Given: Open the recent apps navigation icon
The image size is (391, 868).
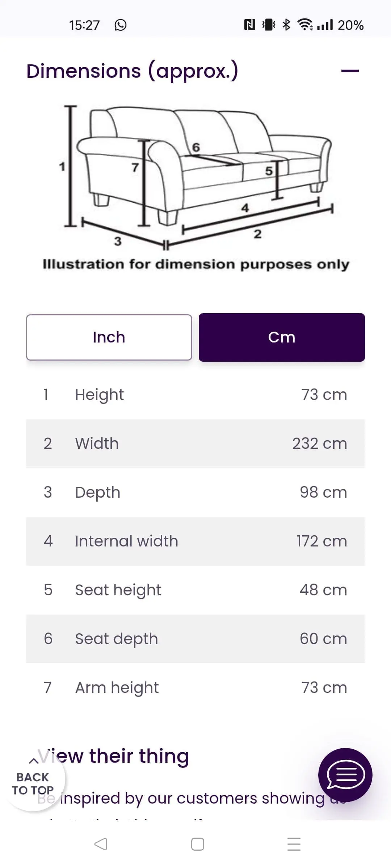Looking at the screenshot, I should click(294, 844).
